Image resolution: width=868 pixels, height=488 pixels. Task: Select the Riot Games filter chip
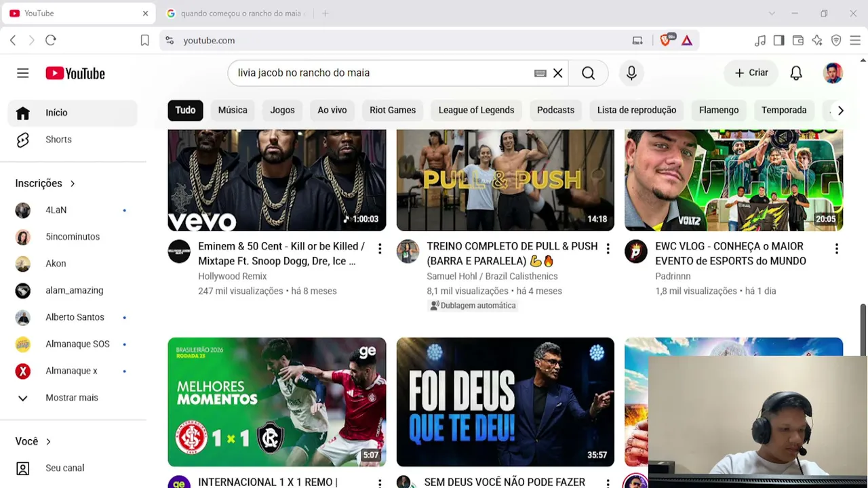click(393, 110)
